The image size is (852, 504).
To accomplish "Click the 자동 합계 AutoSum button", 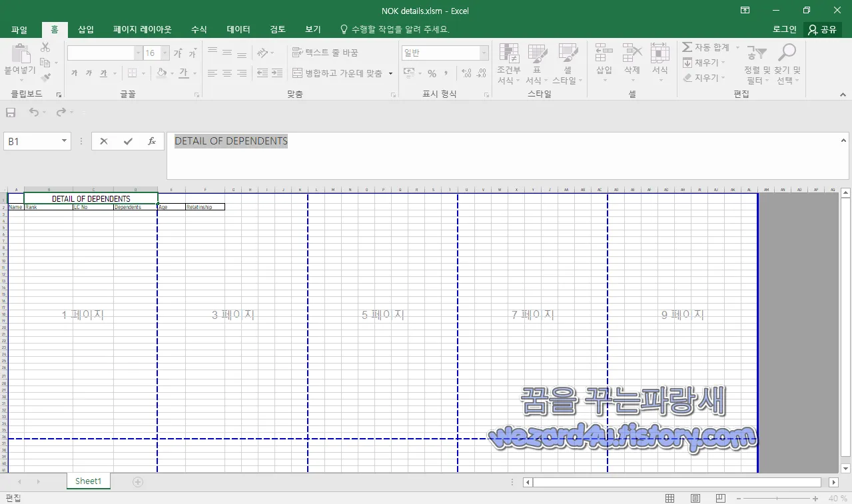I will 707,47.
